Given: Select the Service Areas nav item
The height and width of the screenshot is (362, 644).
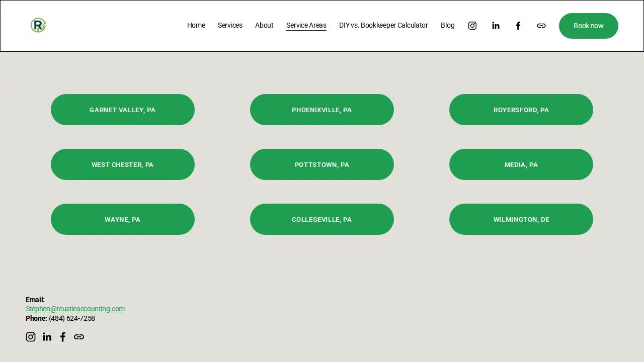Looking at the screenshot, I should tap(306, 25).
